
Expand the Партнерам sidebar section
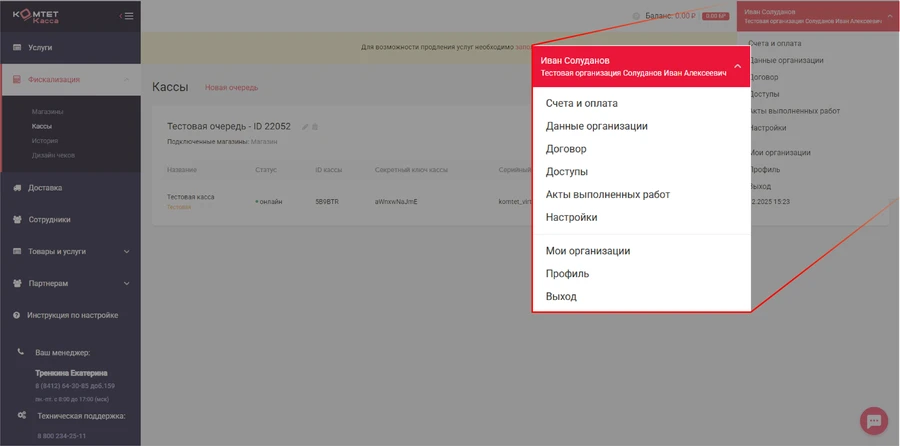[x=126, y=283]
